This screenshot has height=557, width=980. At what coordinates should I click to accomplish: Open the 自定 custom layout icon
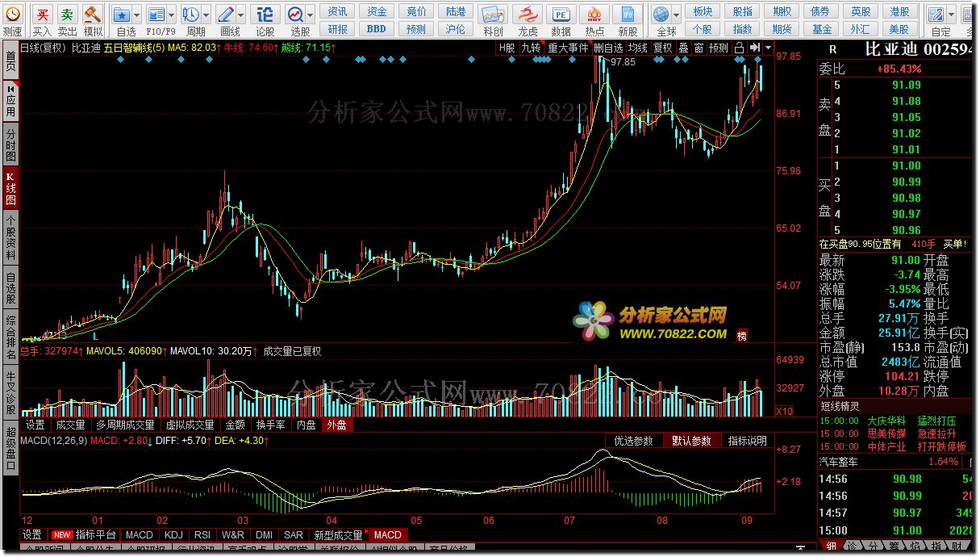936,15
